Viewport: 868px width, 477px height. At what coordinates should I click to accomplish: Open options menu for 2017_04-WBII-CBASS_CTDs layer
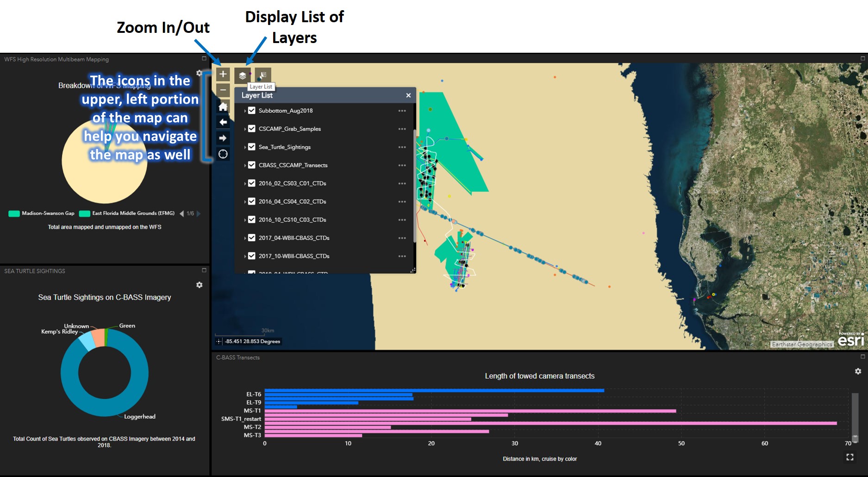402,238
